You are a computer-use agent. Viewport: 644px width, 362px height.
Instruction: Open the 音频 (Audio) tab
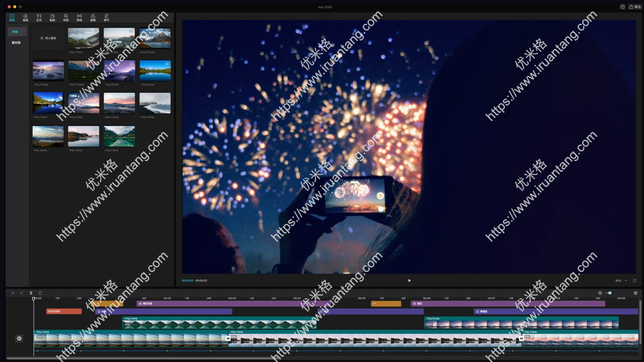(25, 17)
